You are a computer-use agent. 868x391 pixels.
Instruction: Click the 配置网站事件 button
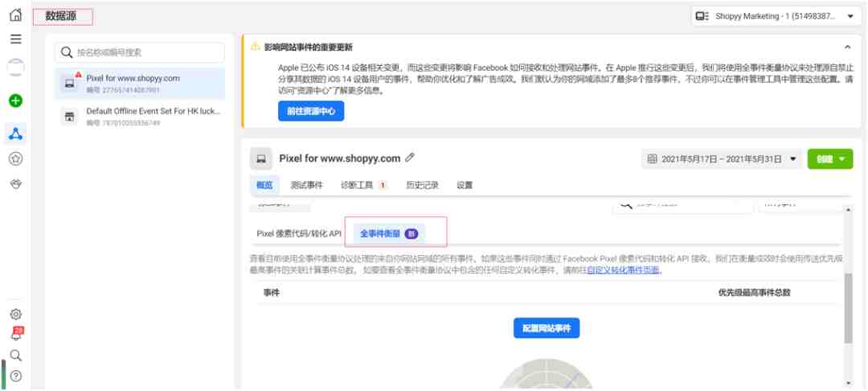pyautogui.click(x=547, y=328)
